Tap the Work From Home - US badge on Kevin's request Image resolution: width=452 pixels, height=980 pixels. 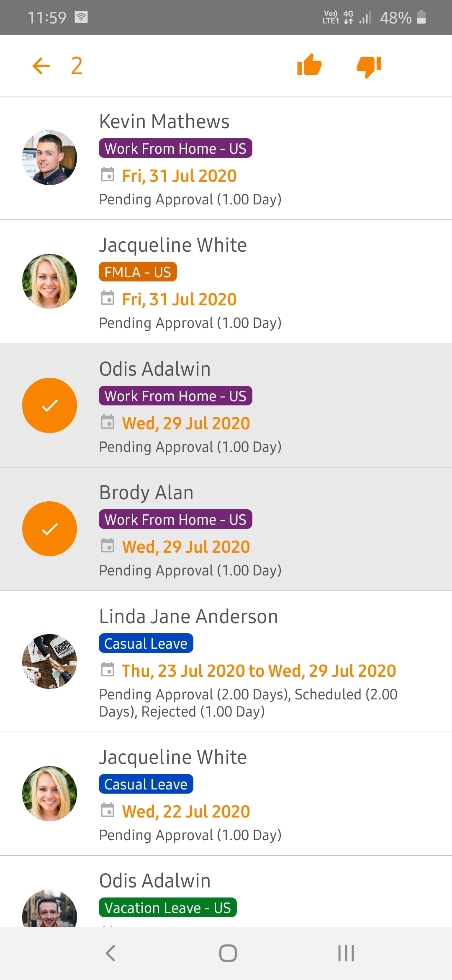175,148
